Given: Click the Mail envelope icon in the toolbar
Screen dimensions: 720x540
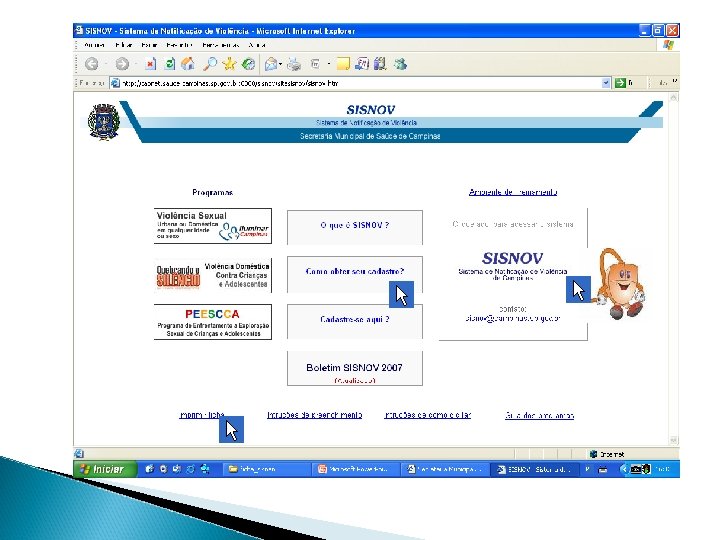Looking at the screenshot, I should click(x=271, y=64).
